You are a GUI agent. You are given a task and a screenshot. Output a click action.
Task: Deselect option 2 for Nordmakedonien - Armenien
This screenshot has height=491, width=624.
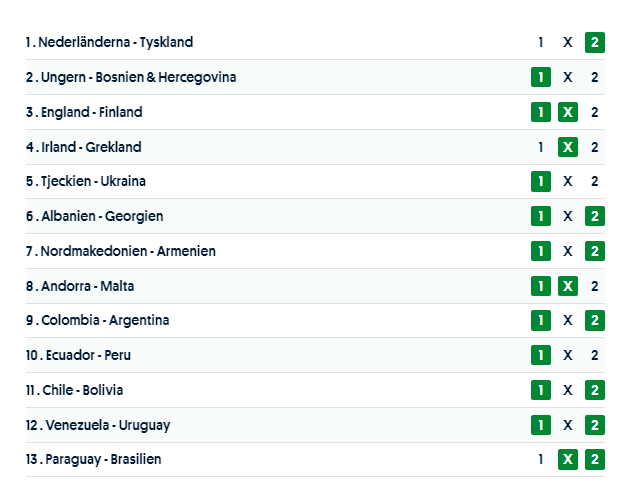[595, 251]
